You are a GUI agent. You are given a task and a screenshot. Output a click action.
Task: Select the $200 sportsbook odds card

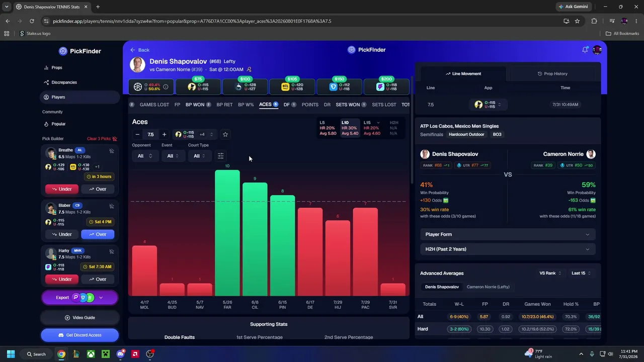click(x=386, y=86)
